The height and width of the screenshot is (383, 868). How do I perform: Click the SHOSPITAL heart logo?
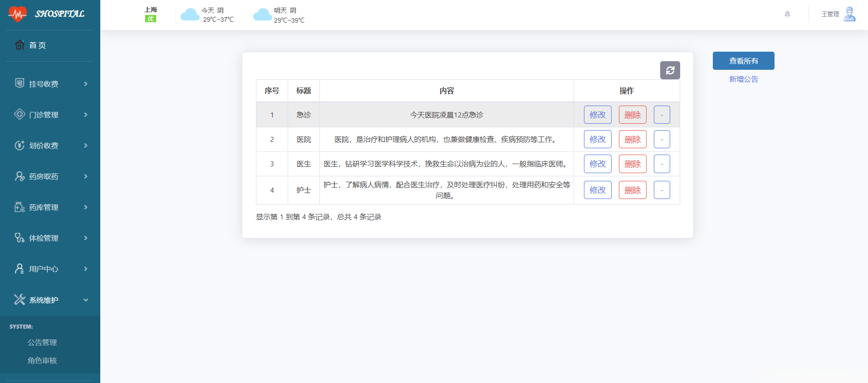tap(18, 14)
